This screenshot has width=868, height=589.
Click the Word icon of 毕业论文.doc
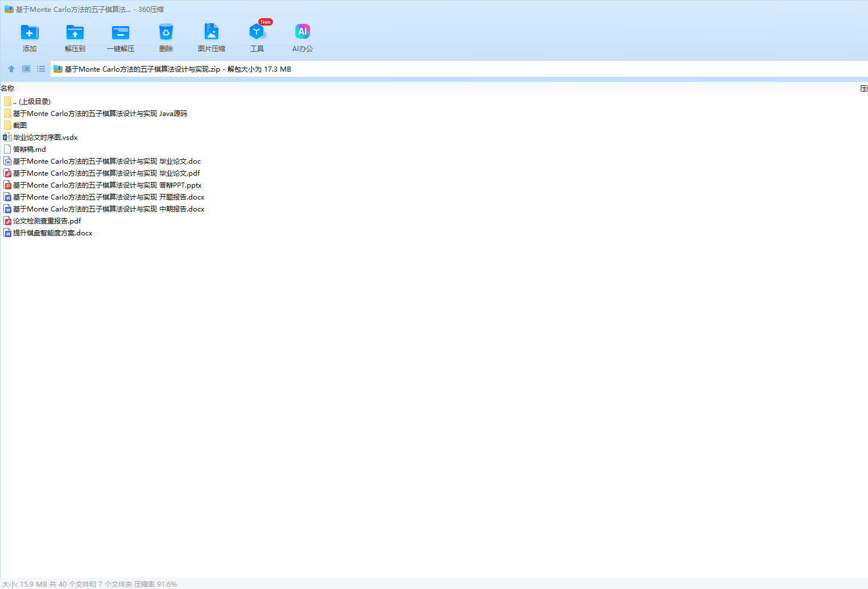point(7,161)
